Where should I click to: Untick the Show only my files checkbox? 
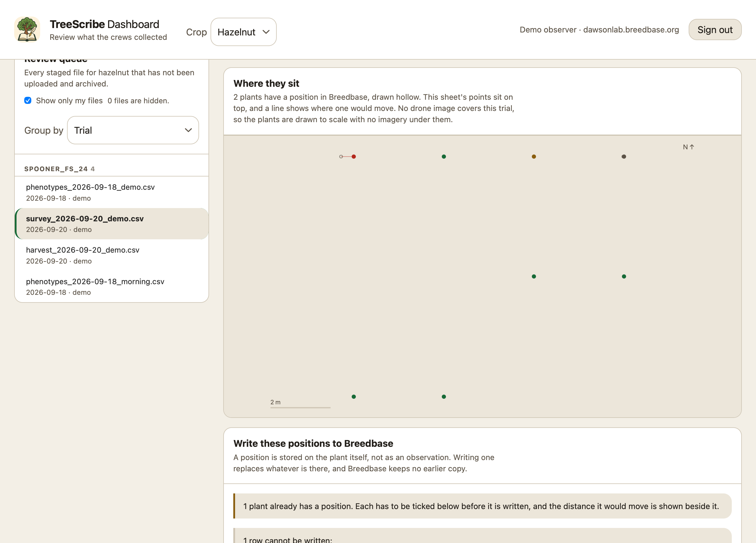[x=28, y=100]
